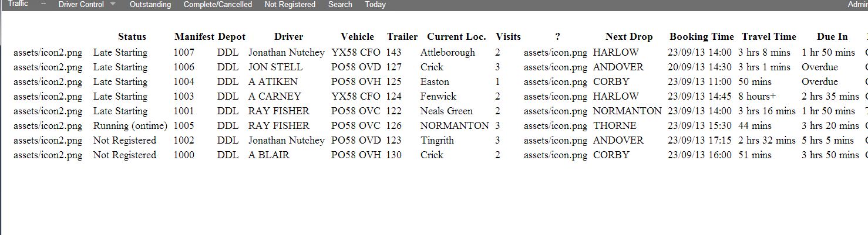868x235 pixels.
Task: Click icon2.png image for manifest 1004
Action: 48,82
